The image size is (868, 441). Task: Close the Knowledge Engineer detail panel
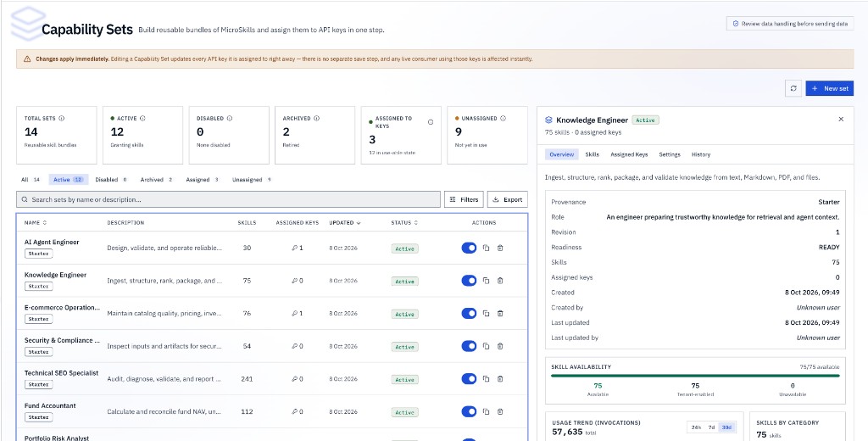point(841,119)
